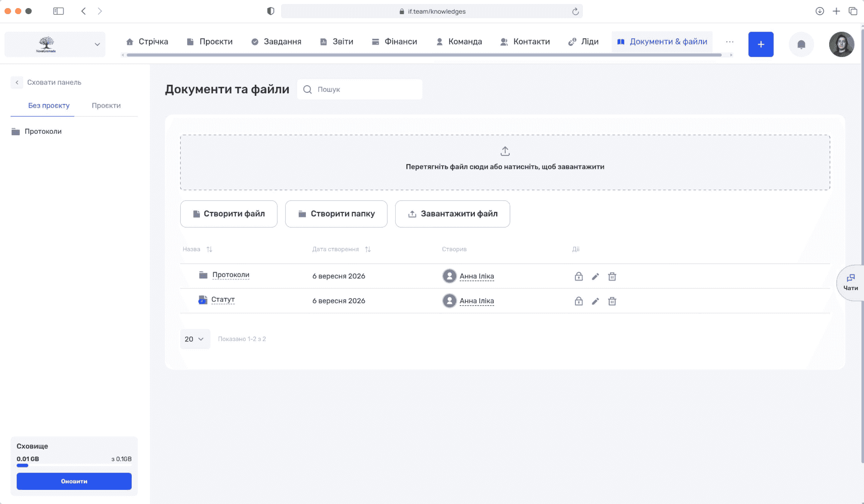Click the upload arrow icon in drop zone

point(505,151)
